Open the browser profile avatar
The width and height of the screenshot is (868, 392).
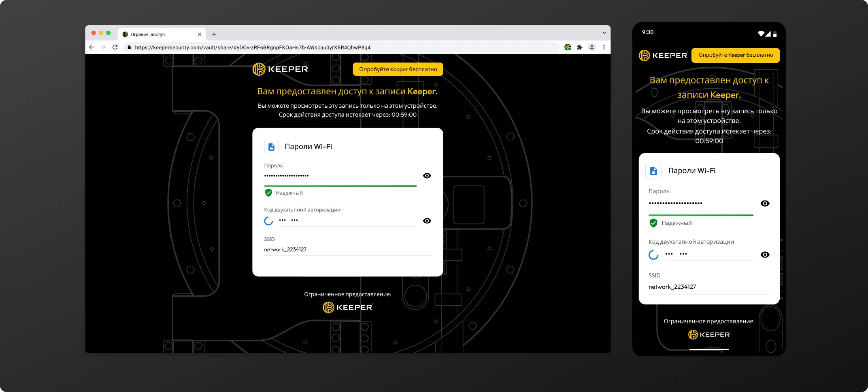(592, 47)
